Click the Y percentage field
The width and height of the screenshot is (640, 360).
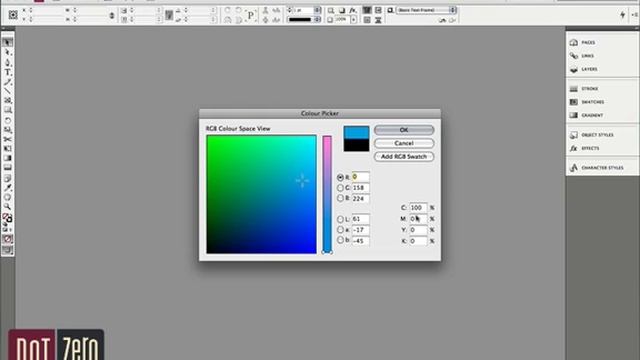418,230
